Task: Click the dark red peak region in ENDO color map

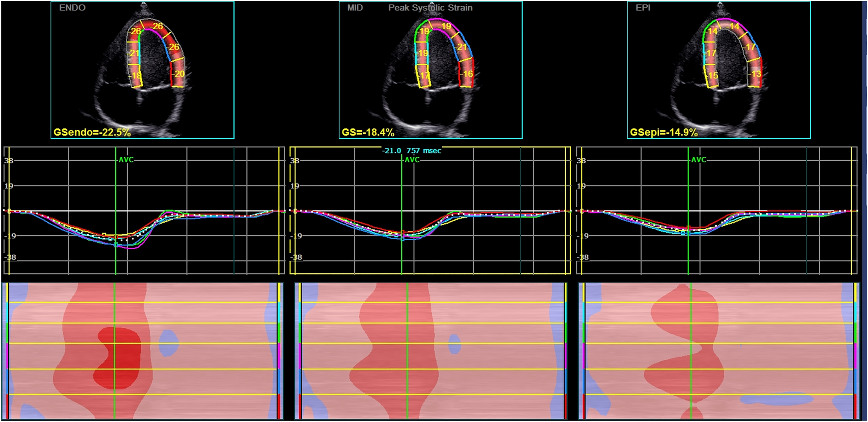Action: coord(118,357)
